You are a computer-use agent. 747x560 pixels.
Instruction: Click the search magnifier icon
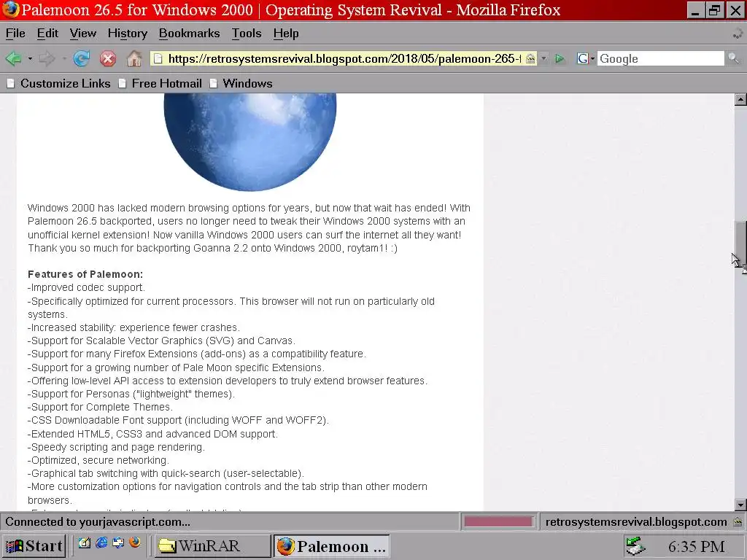click(734, 58)
